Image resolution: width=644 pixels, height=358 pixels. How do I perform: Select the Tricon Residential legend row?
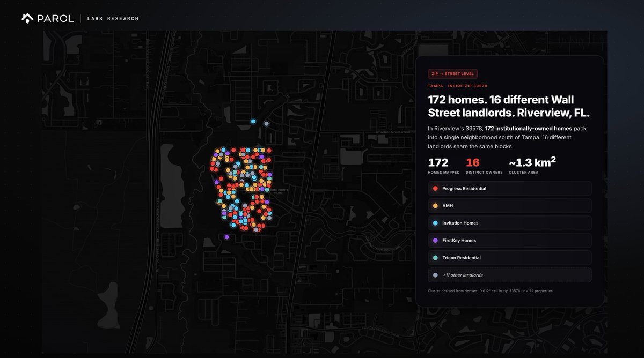click(x=510, y=258)
